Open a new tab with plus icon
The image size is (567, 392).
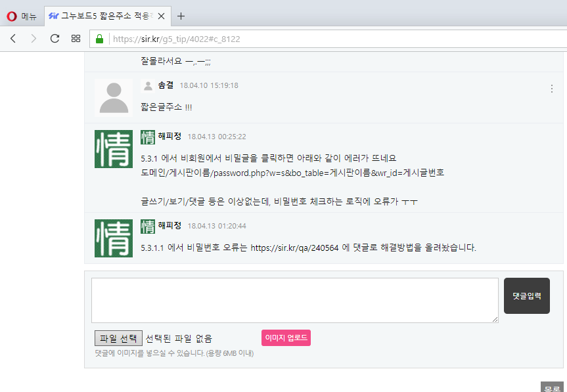[181, 16]
